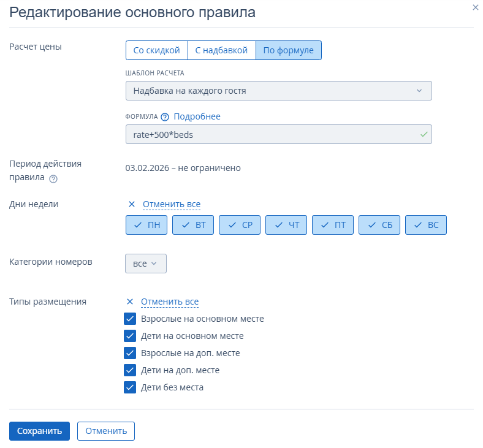
Task: Close the rule editing dialog
Action: tap(475, 7)
